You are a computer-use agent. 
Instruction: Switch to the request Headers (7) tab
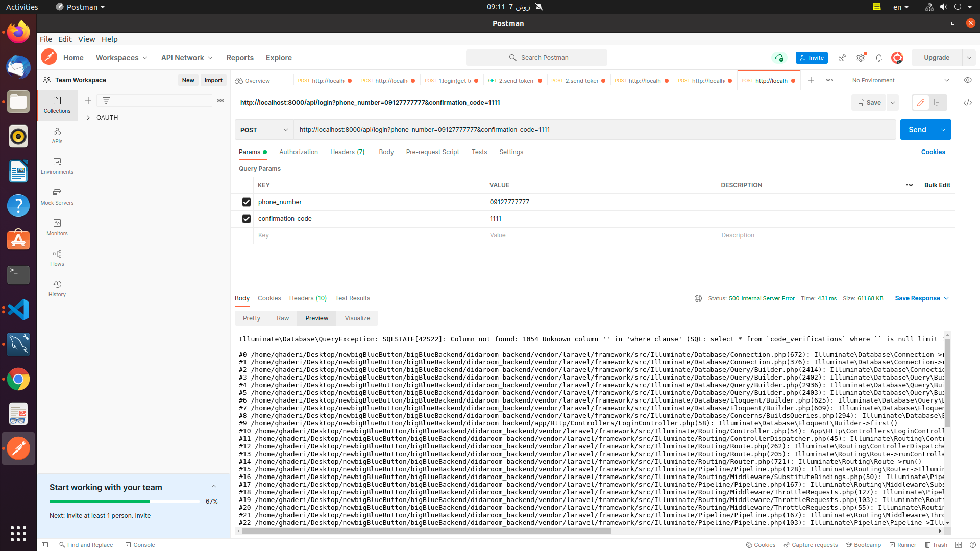tap(348, 152)
